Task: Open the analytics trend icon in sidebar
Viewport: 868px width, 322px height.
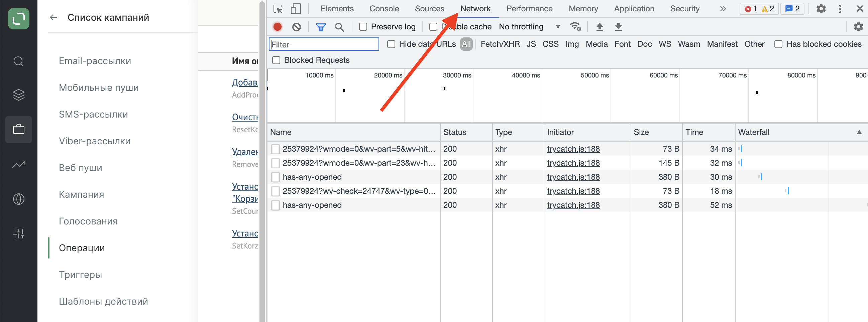Action: coord(18,164)
